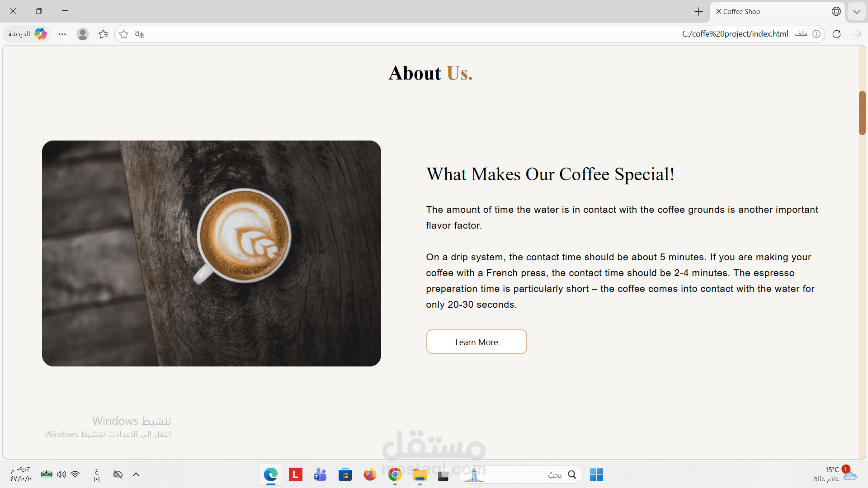Click the user profile avatar icon
Viewport: 868px width, 488px height.
tap(82, 34)
